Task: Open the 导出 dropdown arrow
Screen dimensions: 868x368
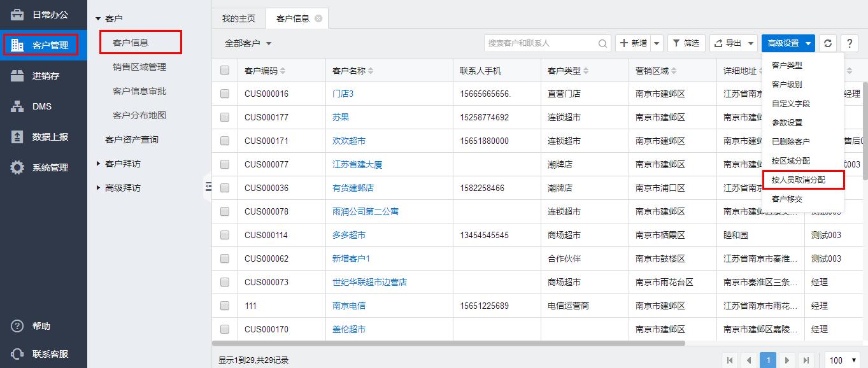Action: coord(751,43)
